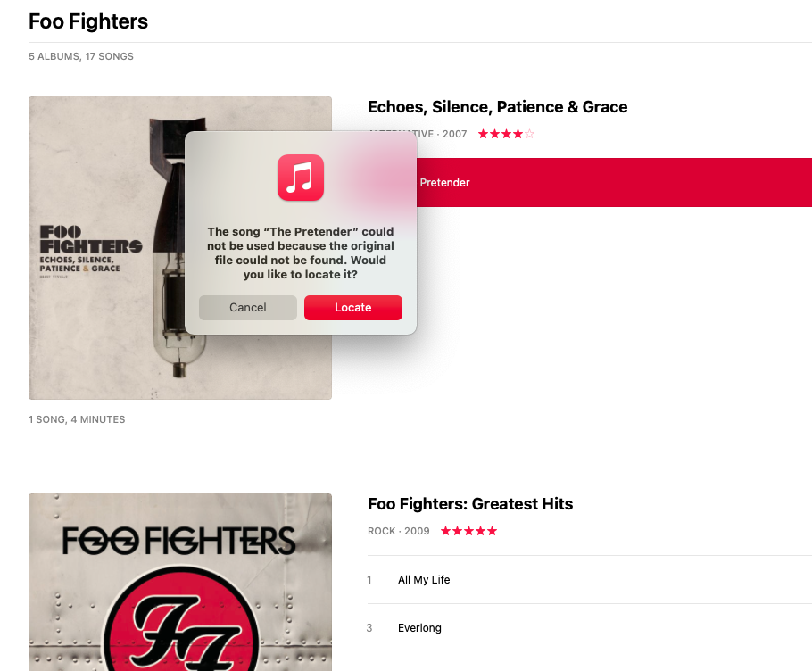Click the Music app icon in the dialog
This screenshot has height=671, width=812.
click(x=301, y=178)
